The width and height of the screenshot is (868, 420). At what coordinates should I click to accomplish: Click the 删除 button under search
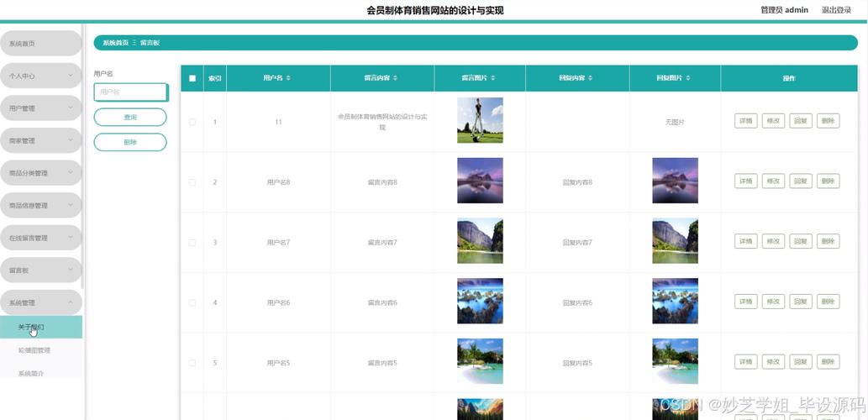[x=130, y=142]
